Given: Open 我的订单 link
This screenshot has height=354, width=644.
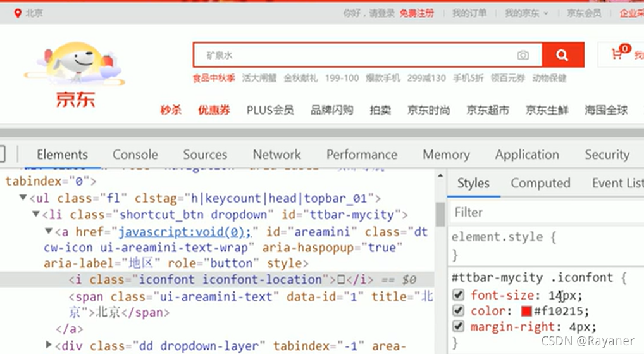Looking at the screenshot, I should coord(469,13).
